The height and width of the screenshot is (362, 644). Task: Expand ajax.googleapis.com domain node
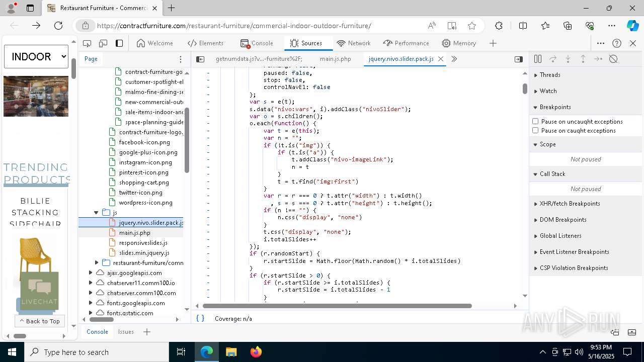(x=91, y=273)
